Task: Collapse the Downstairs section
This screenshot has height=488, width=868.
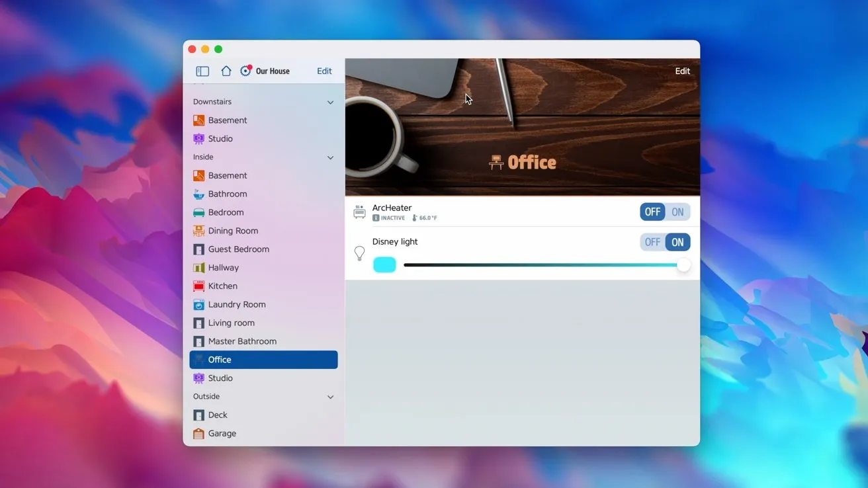Action: click(x=330, y=102)
